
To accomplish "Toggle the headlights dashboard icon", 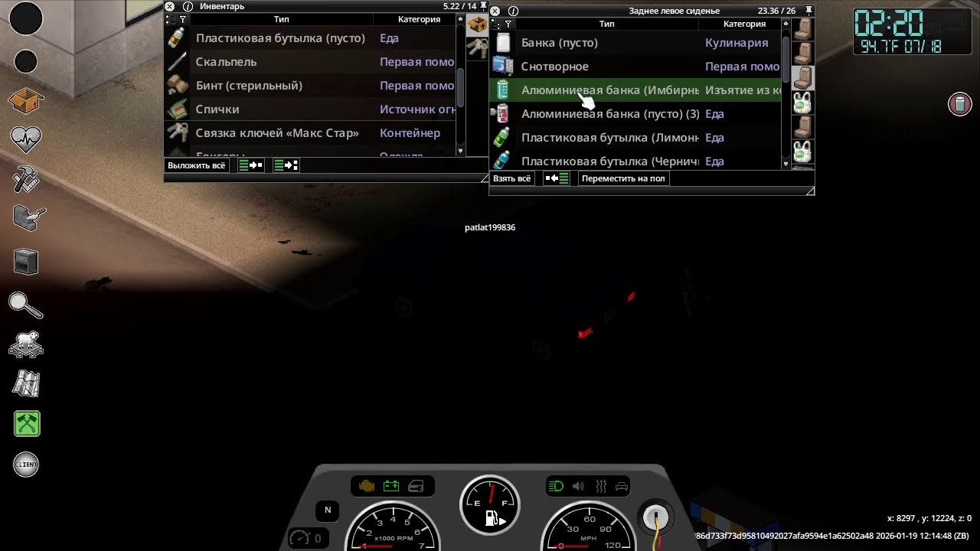I will pyautogui.click(x=557, y=486).
